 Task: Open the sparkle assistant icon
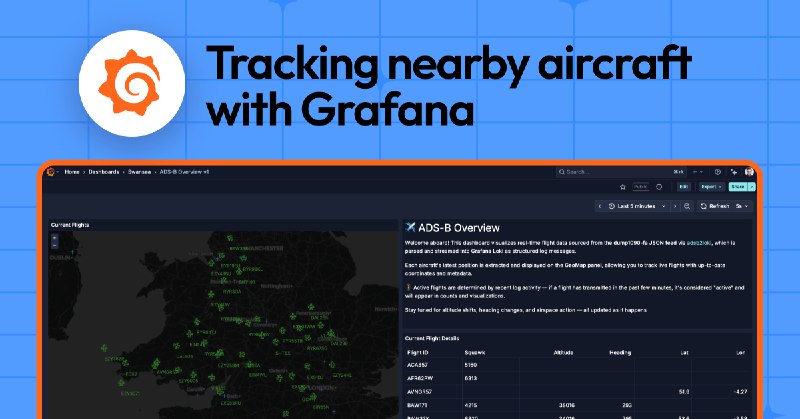tap(734, 172)
